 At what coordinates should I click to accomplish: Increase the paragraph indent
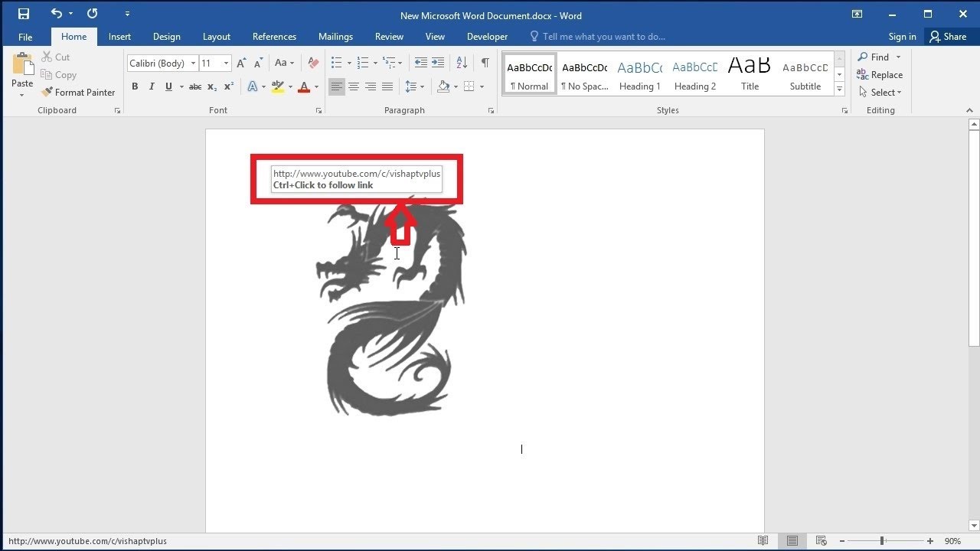tap(437, 64)
